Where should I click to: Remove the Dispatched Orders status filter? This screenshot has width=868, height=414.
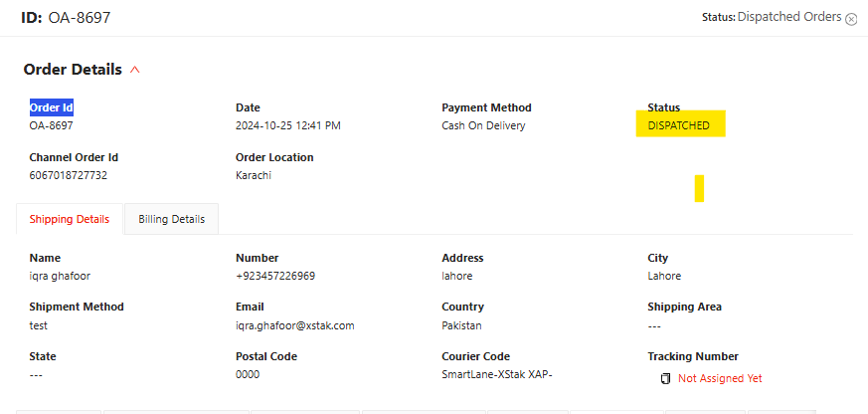pos(851,19)
